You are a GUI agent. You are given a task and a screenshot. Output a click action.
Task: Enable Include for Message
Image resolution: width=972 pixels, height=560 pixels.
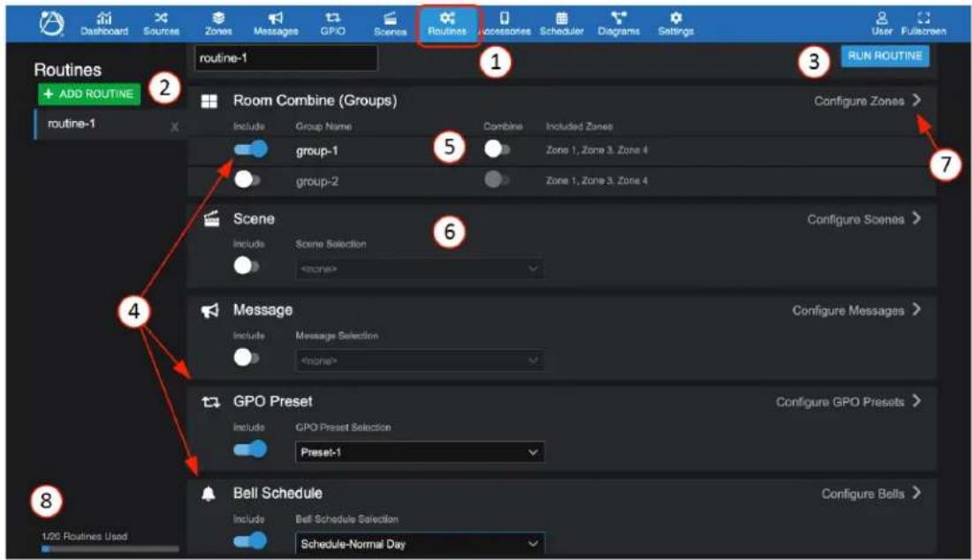247,358
